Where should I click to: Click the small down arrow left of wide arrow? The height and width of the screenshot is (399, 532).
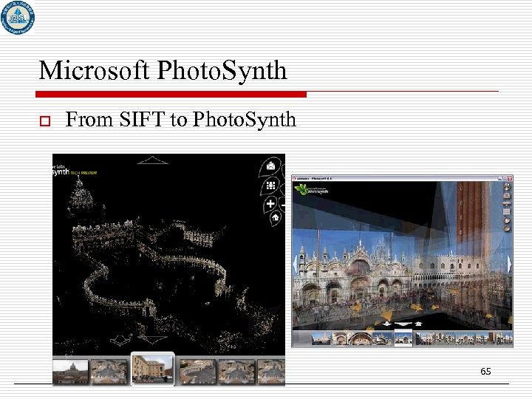[x=386, y=324]
